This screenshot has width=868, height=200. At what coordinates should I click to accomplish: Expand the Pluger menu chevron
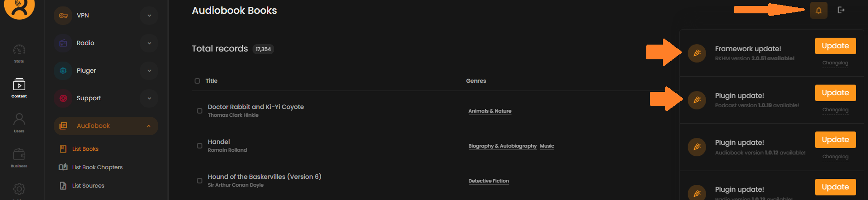(149, 71)
